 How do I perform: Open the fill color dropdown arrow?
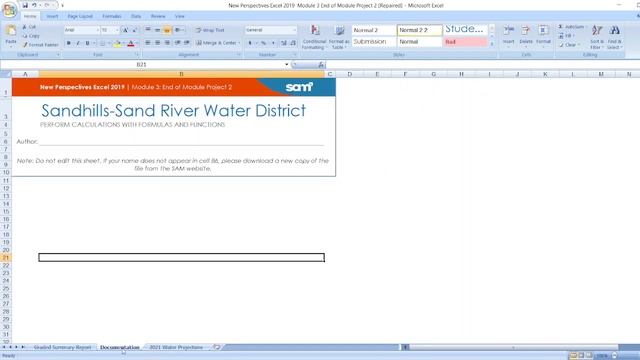click(x=123, y=43)
